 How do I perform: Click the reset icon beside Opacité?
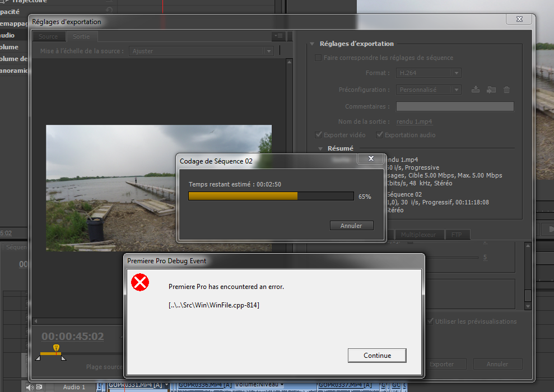(x=109, y=10)
